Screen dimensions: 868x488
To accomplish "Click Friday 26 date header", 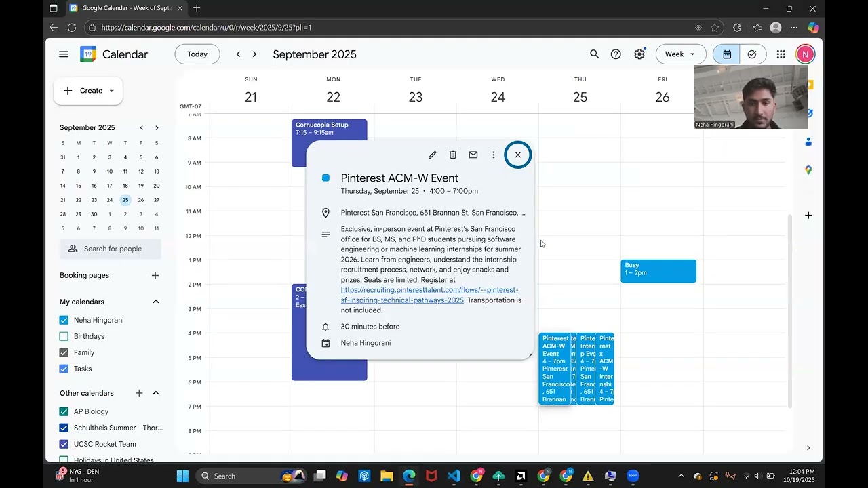I will (663, 97).
